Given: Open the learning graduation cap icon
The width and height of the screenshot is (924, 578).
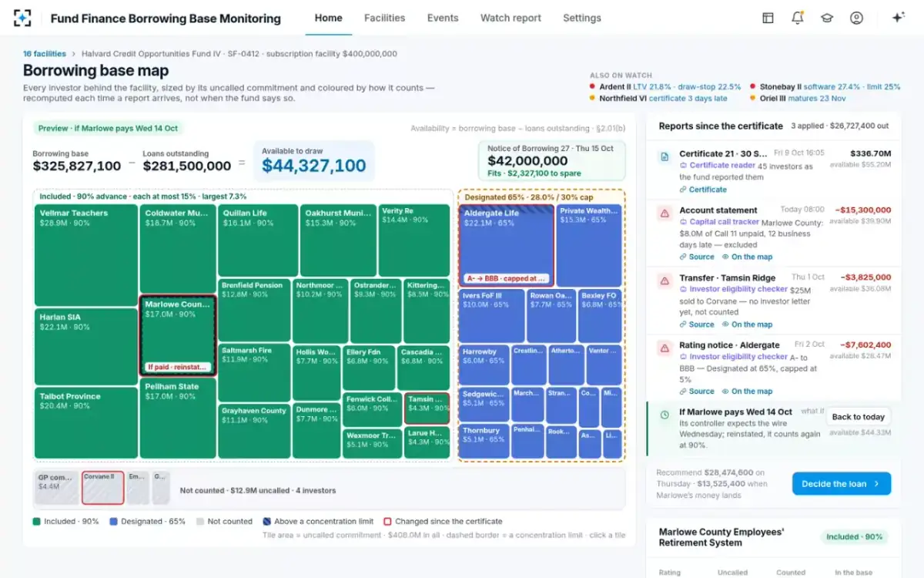Looking at the screenshot, I should (x=827, y=18).
